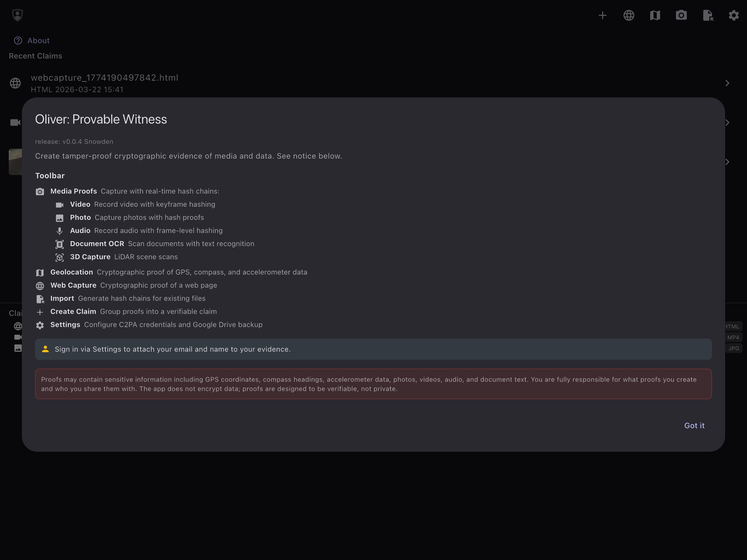Click globe icon in lower claim list
The height and width of the screenshot is (560, 747).
(x=17, y=326)
